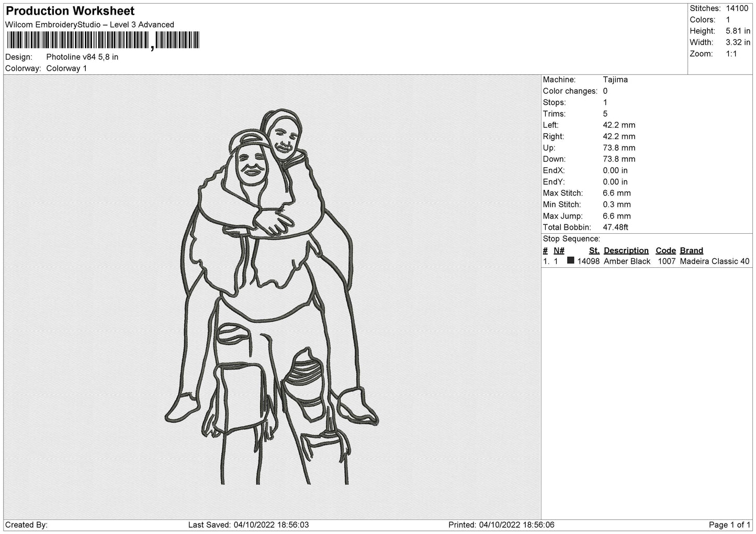Screen dimensions: 756x534
Task: Click the Brand column header
Action: pos(691,251)
